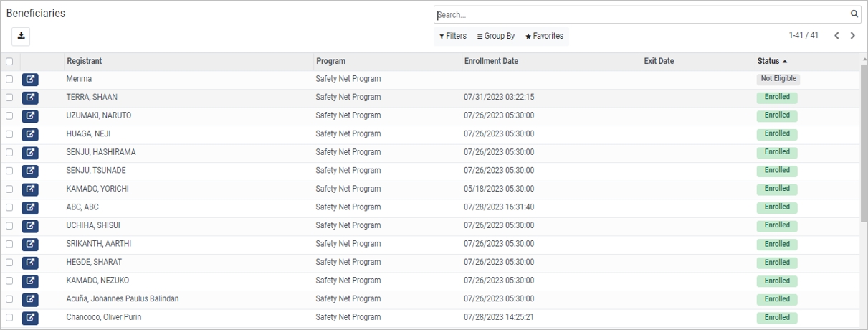Image resolution: width=868 pixels, height=330 pixels.
Task: Click Enrolled badge for TERRA, SHAAN
Action: point(777,97)
